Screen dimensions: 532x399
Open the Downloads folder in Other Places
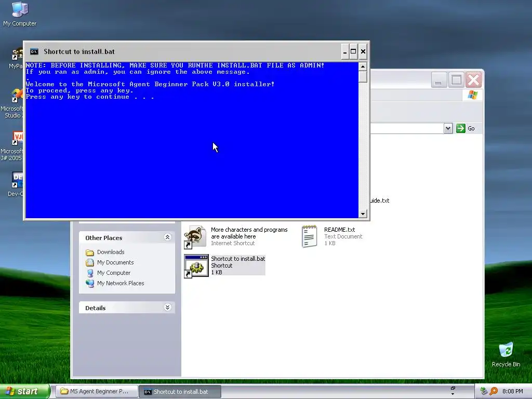[x=111, y=252]
